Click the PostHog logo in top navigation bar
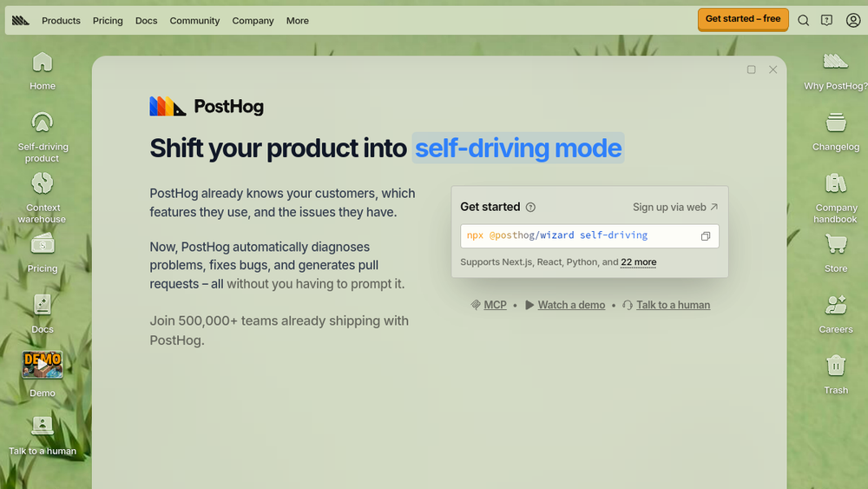The width and height of the screenshot is (868, 489). coord(21,21)
